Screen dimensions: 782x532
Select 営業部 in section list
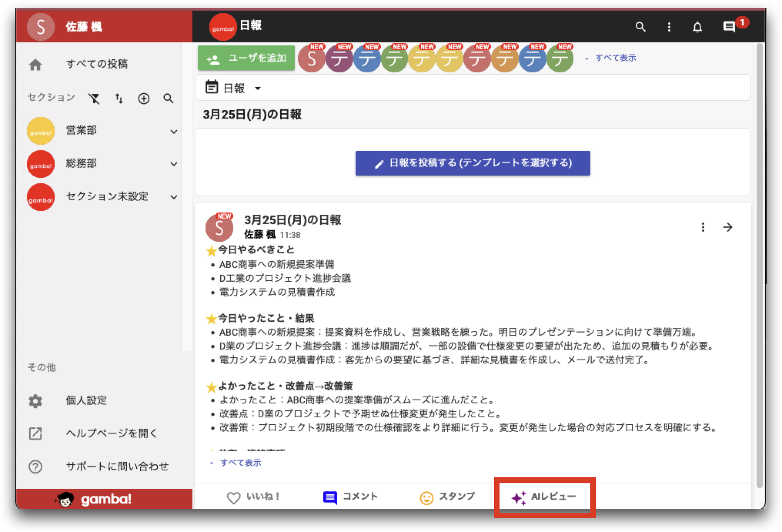click(x=81, y=130)
